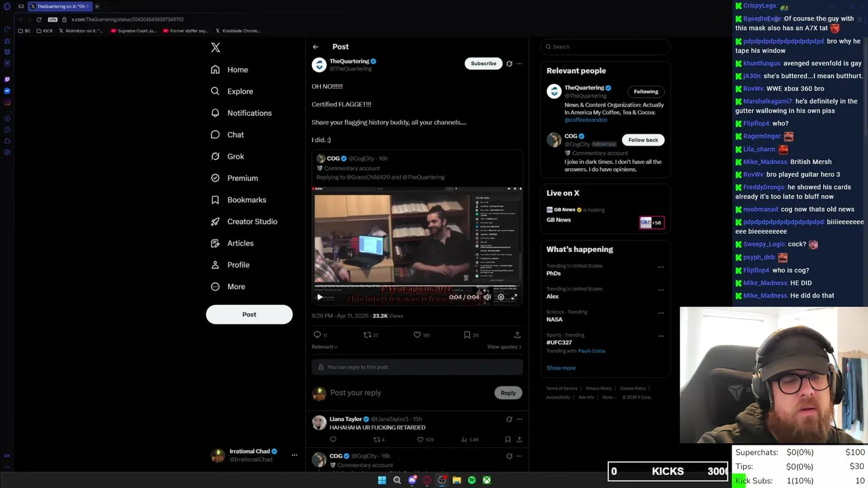Screen dimensions: 868x488
Task: Open @coffeebrandco link
Action: 586,120
